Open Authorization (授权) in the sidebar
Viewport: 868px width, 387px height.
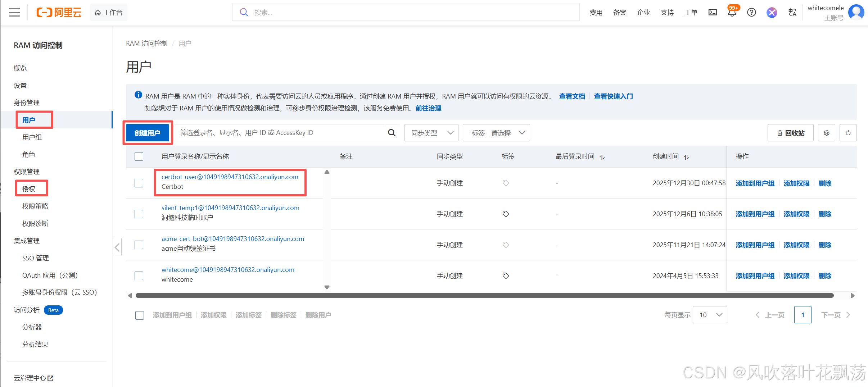(29, 189)
